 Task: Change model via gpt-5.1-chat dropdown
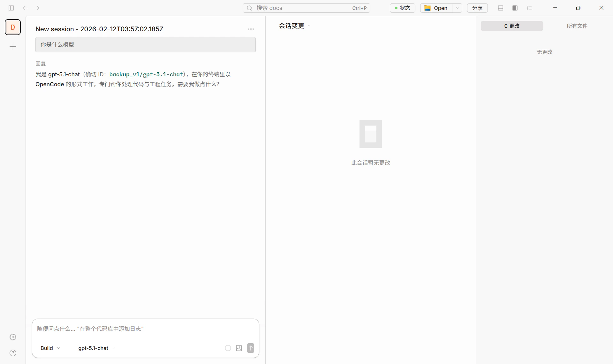pyautogui.click(x=96, y=348)
